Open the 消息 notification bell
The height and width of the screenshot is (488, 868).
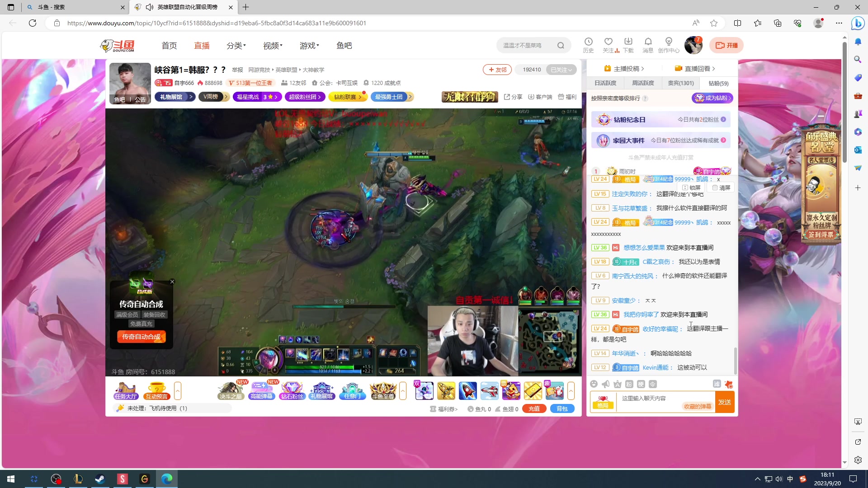(x=648, y=45)
